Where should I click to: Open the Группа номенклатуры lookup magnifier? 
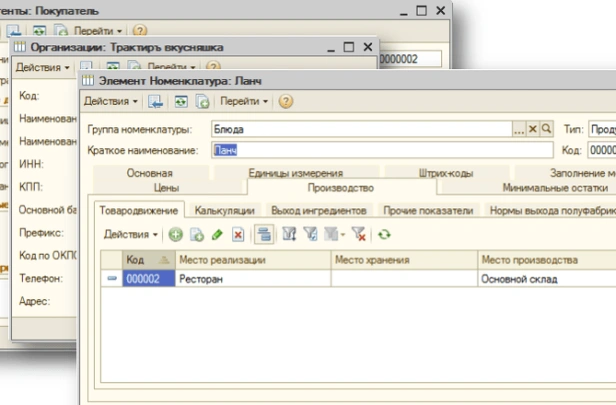546,129
